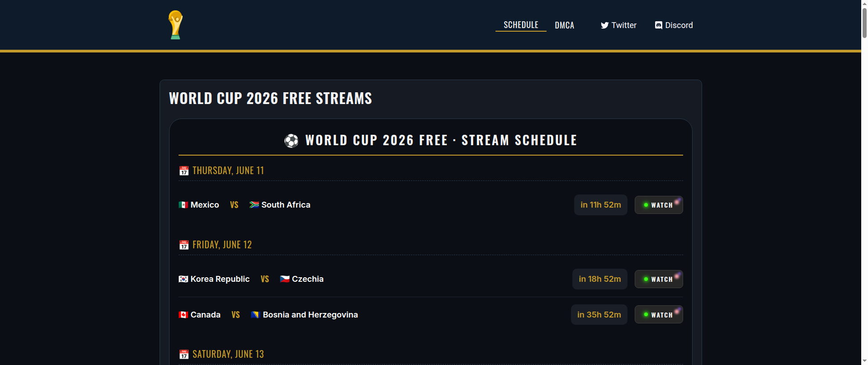Click the 'in 18h 52m' countdown badge
This screenshot has width=868, height=365.
coord(599,279)
